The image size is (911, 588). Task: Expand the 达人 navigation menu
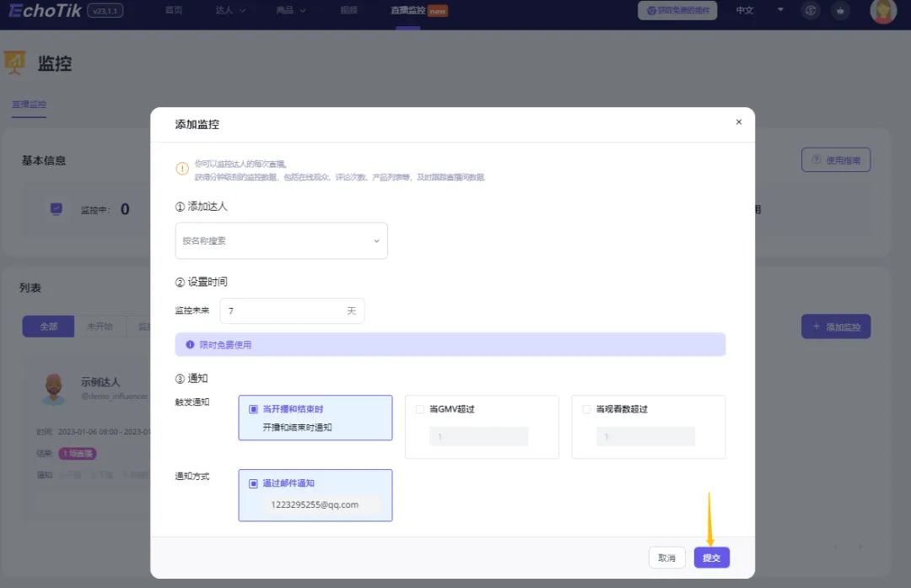230,10
